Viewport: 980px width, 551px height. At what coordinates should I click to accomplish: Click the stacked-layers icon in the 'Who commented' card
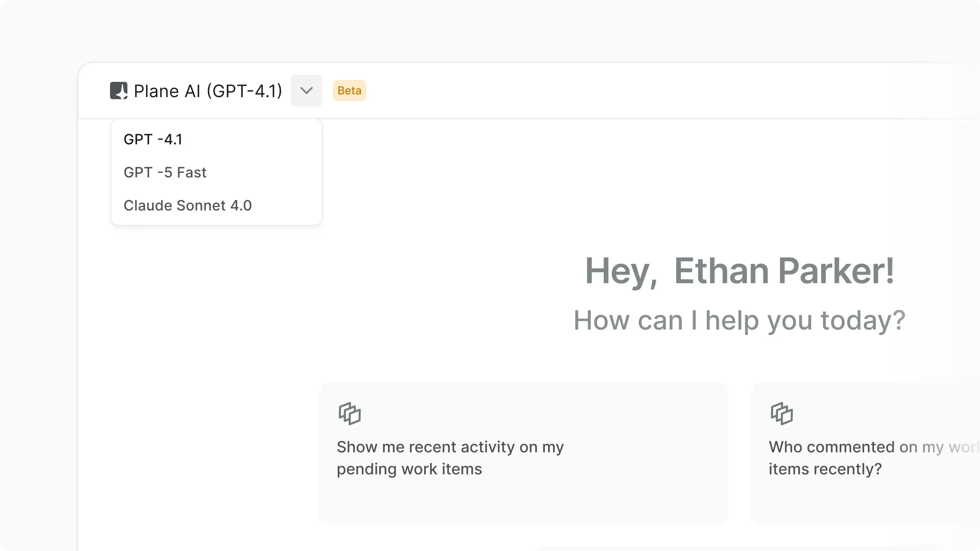tap(781, 413)
